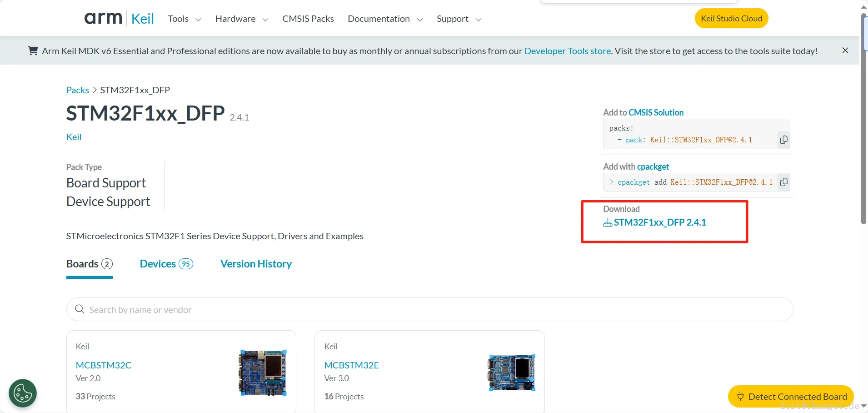Click the arm logo

[x=103, y=18]
